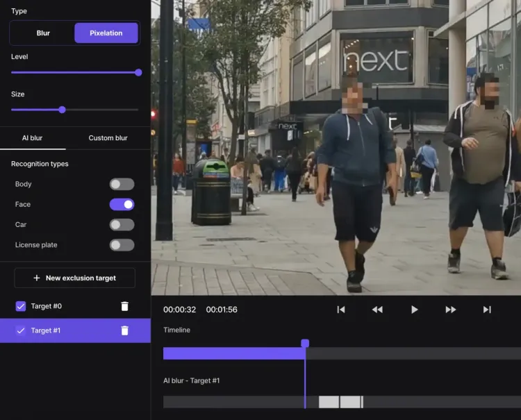The width and height of the screenshot is (521, 420).
Task: Select the AI blur tab
Action: click(x=32, y=138)
